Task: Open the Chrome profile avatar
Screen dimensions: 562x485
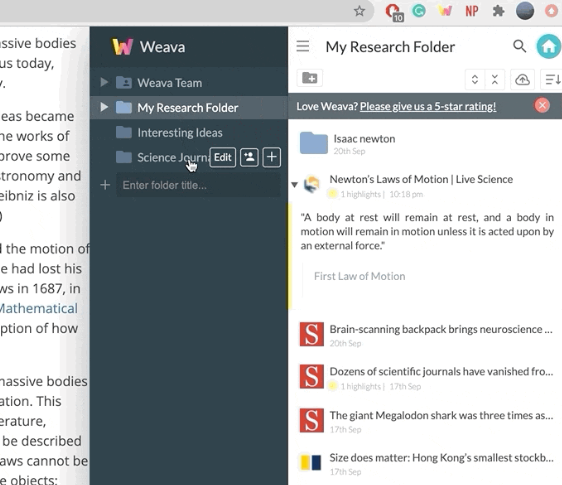Action: pyautogui.click(x=525, y=11)
